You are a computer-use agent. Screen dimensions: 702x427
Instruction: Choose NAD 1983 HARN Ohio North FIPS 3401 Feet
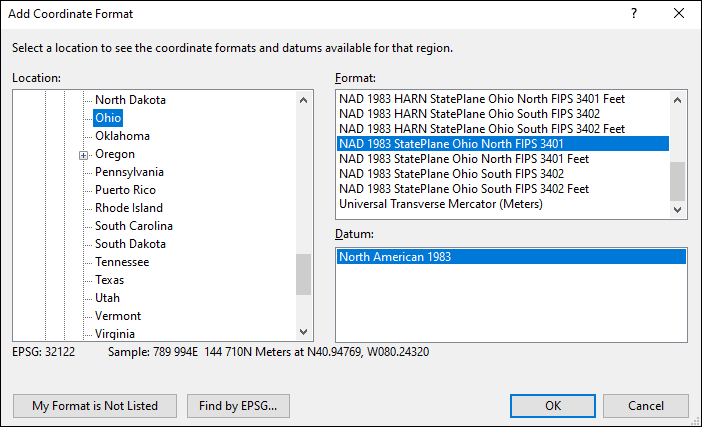503,98
